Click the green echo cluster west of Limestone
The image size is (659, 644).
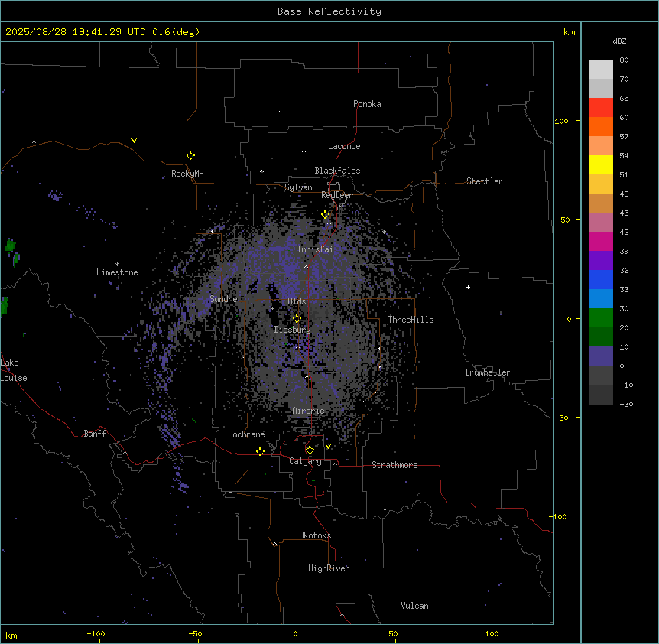(x=11, y=245)
